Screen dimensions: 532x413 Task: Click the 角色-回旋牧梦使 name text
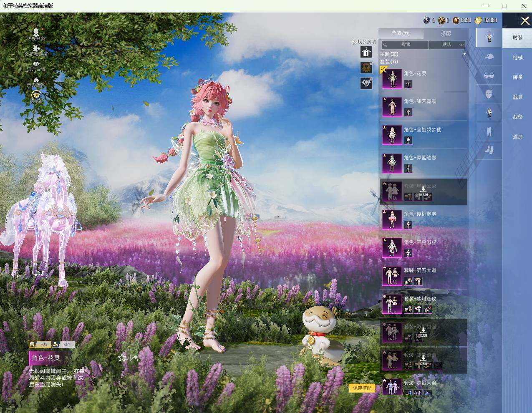pyautogui.click(x=422, y=130)
